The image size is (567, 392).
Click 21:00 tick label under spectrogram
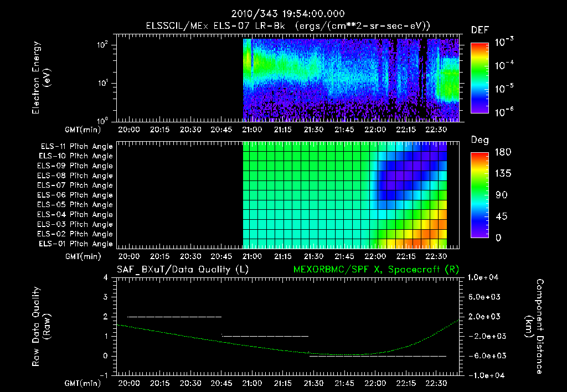coord(252,130)
